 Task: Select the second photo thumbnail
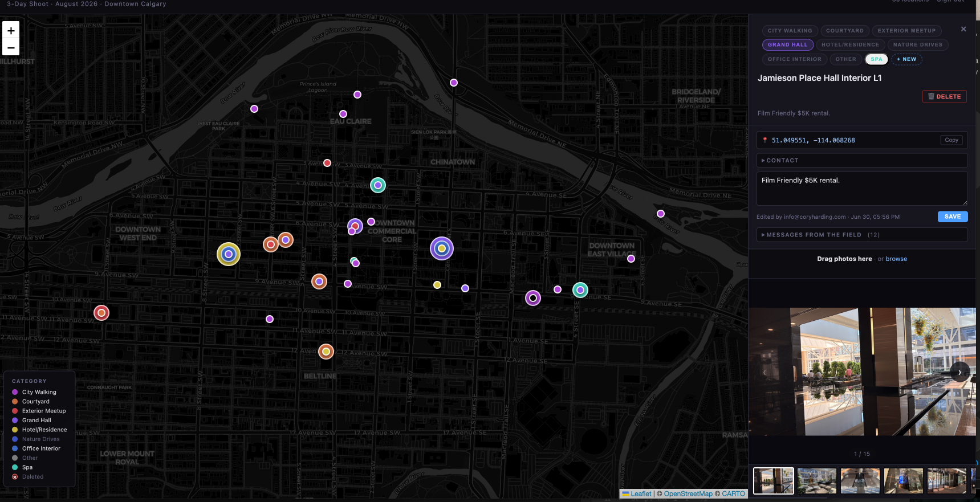[817, 481]
